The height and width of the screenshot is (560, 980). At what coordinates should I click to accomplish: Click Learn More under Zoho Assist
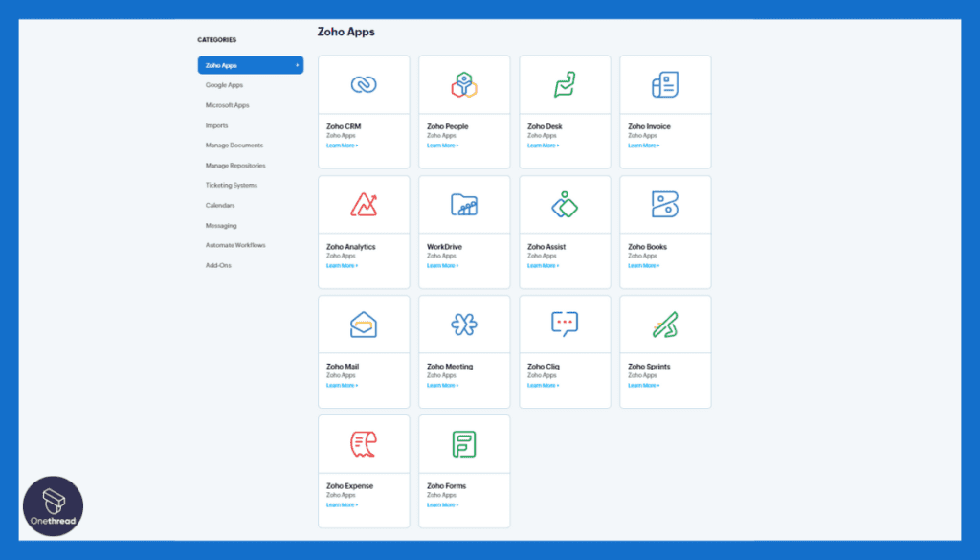[x=544, y=265]
